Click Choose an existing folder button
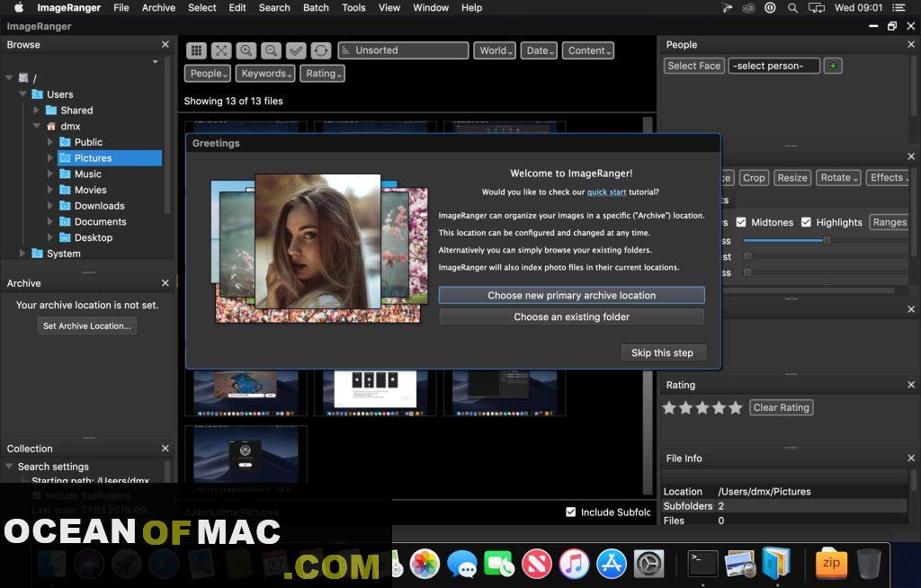The image size is (921, 588). pyautogui.click(x=571, y=316)
